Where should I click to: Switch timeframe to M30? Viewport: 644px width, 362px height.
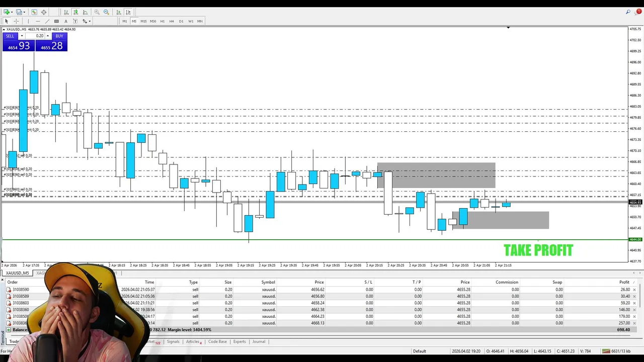(153, 21)
